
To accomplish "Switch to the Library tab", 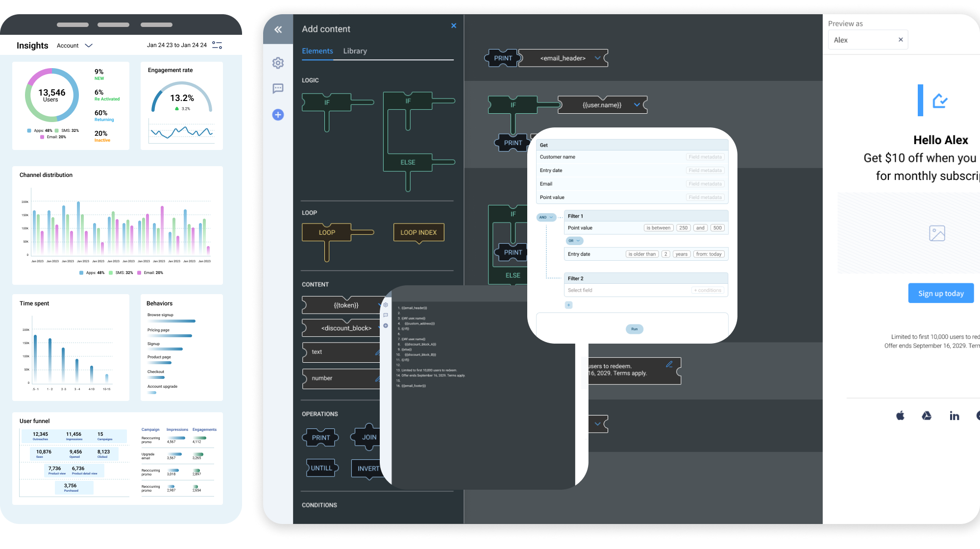I will click(355, 51).
